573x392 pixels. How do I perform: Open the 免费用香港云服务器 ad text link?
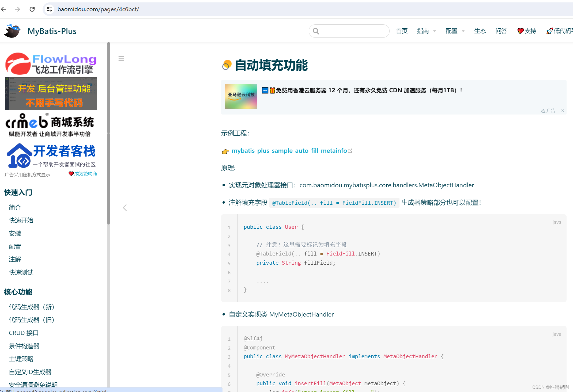coord(362,90)
